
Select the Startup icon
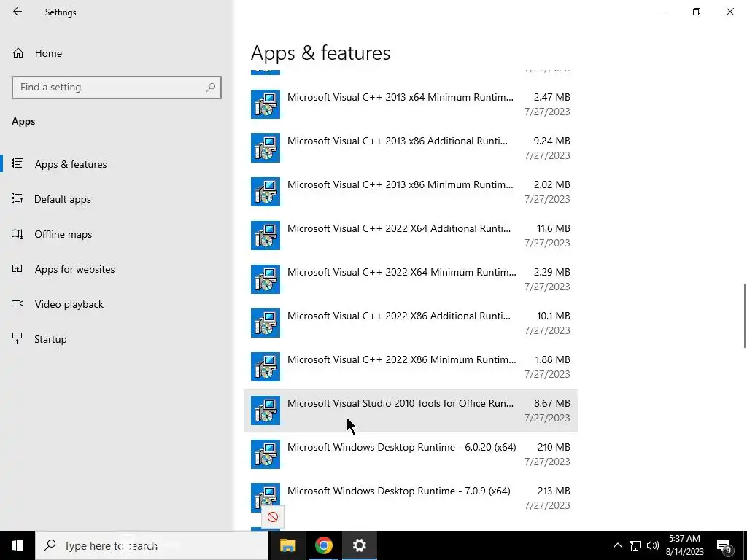[18, 338]
